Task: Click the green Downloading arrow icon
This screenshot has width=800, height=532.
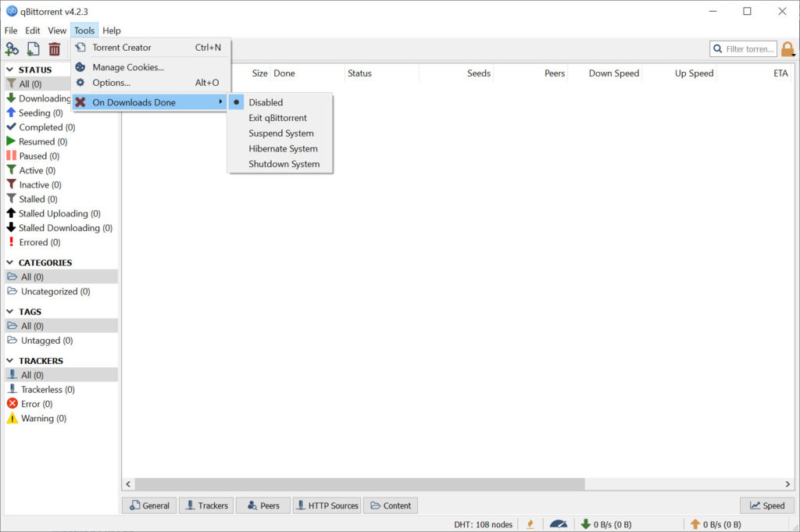Action: [x=11, y=98]
